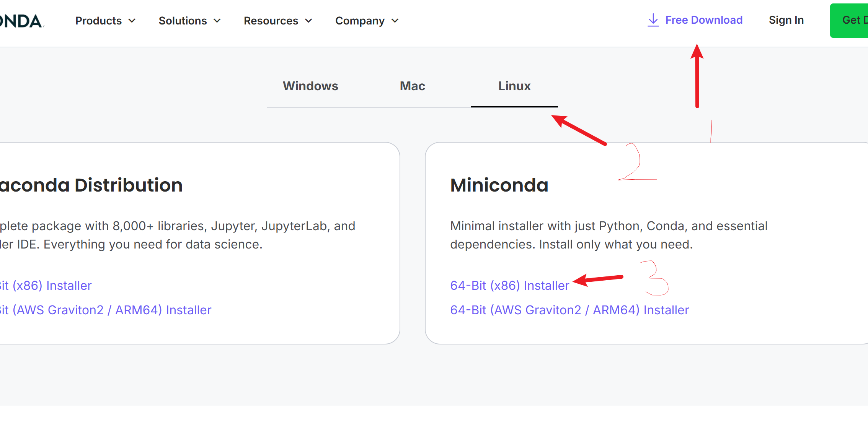Viewport: 868px width, 437px height.
Task: Download Miniconda 64-Bit (x86) Installer
Action: click(509, 286)
